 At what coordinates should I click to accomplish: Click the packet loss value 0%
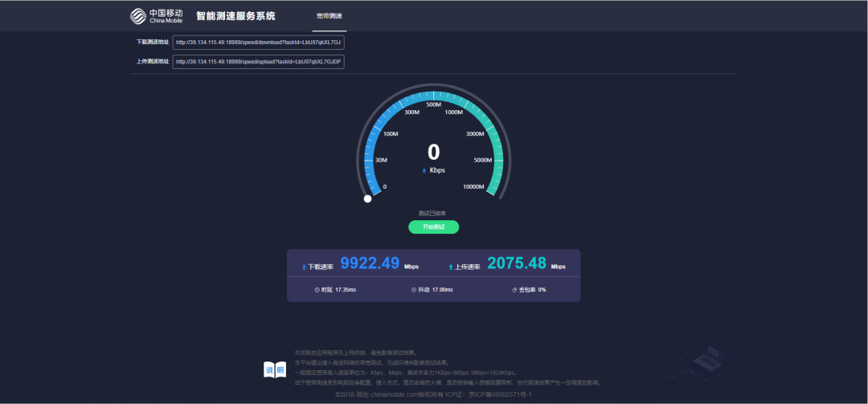542,289
